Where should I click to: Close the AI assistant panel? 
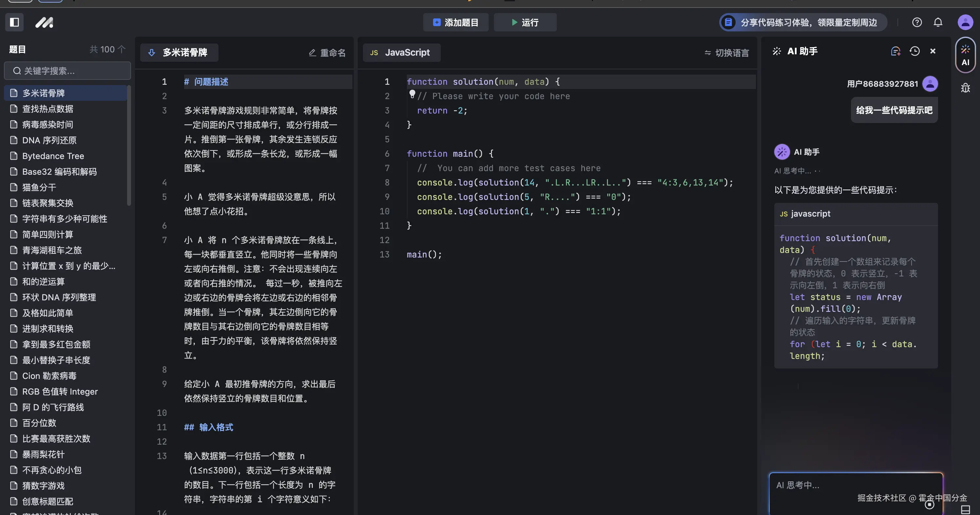coord(933,51)
